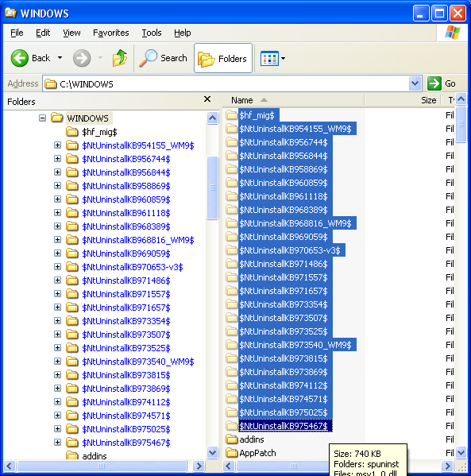Viewport: 471px width, 476px height.
Task: Click tree pane scroll down arrow
Action: pyautogui.click(x=212, y=453)
